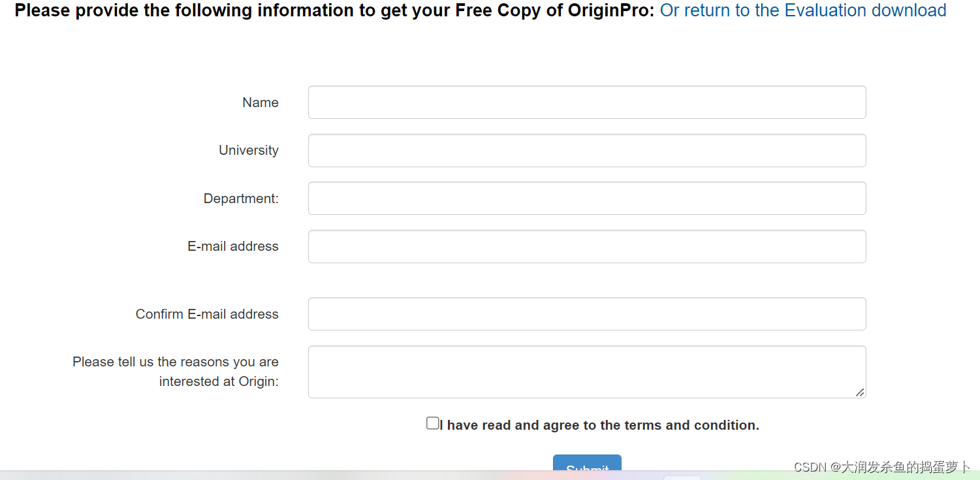Focus the E-mail address input field
Image resolution: width=980 pixels, height=480 pixels.
coord(586,246)
